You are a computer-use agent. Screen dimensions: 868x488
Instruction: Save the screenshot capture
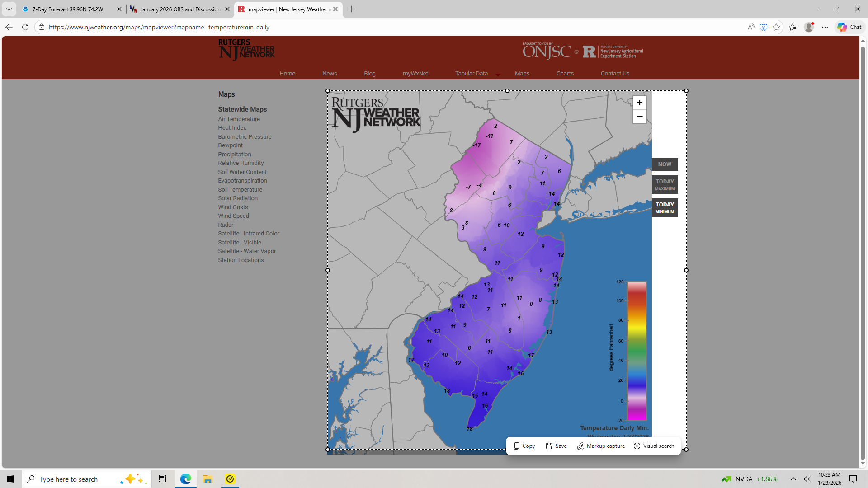click(556, 446)
